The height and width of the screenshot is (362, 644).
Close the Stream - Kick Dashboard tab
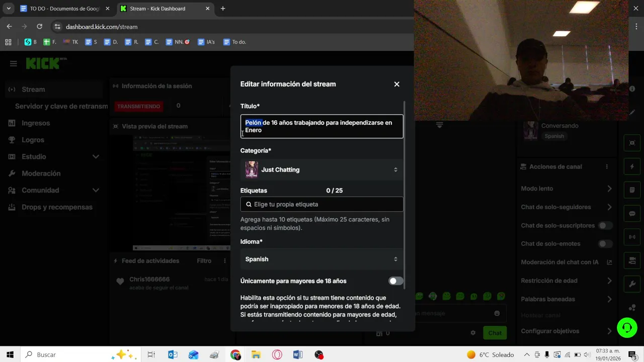tap(207, 9)
